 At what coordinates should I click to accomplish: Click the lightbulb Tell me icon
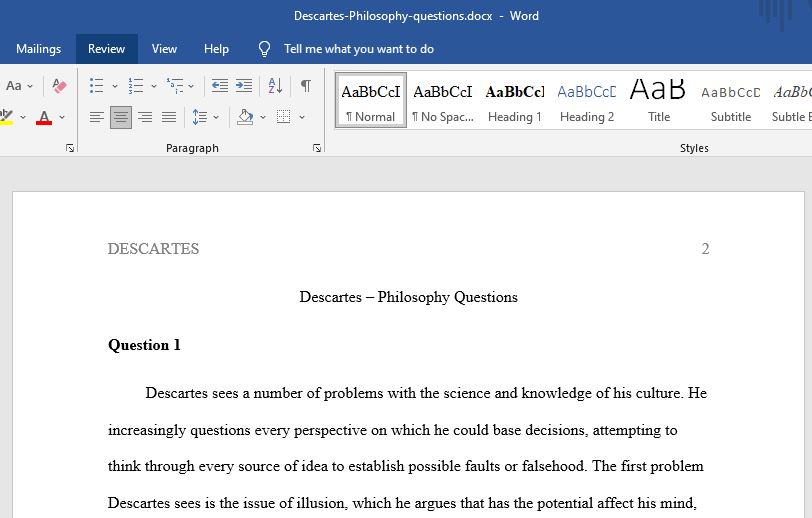264,49
